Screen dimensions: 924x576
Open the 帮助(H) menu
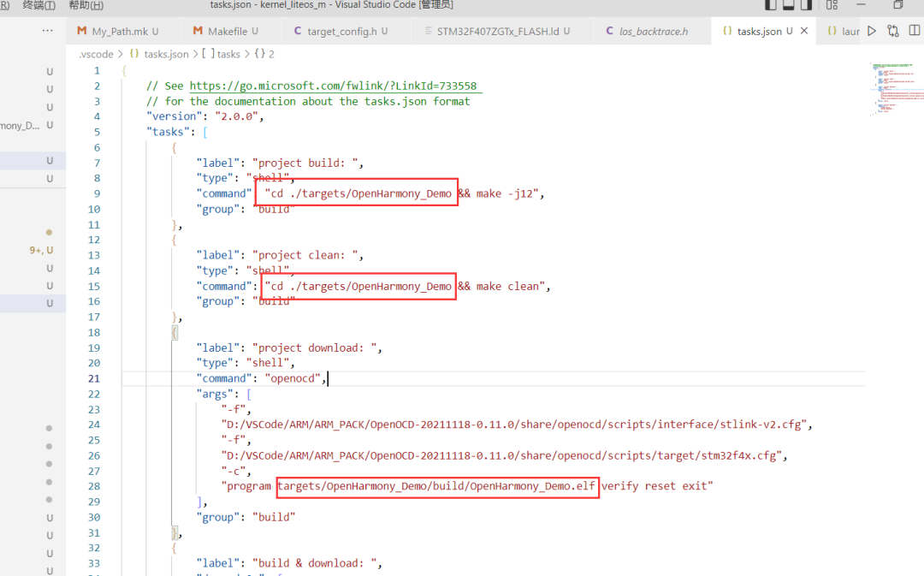(86, 5)
